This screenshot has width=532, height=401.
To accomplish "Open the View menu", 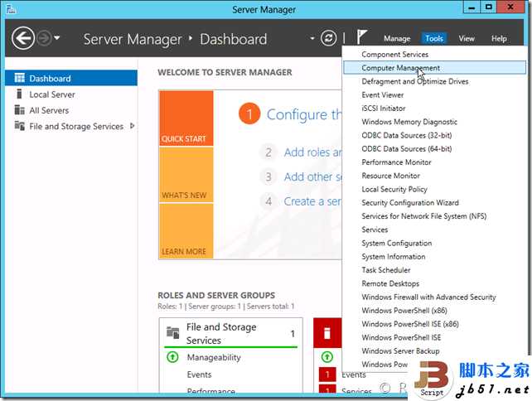I will click(467, 39).
